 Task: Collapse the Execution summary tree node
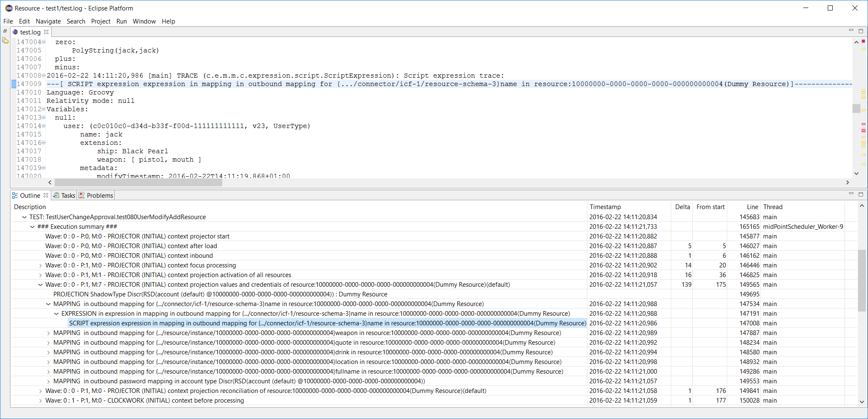(32, 227)
